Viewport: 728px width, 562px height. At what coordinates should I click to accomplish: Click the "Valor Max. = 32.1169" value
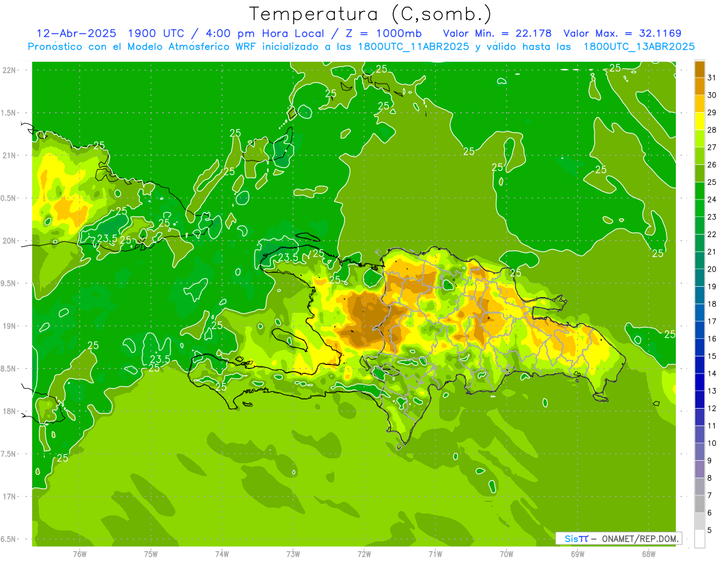click(x=622, y=33)
